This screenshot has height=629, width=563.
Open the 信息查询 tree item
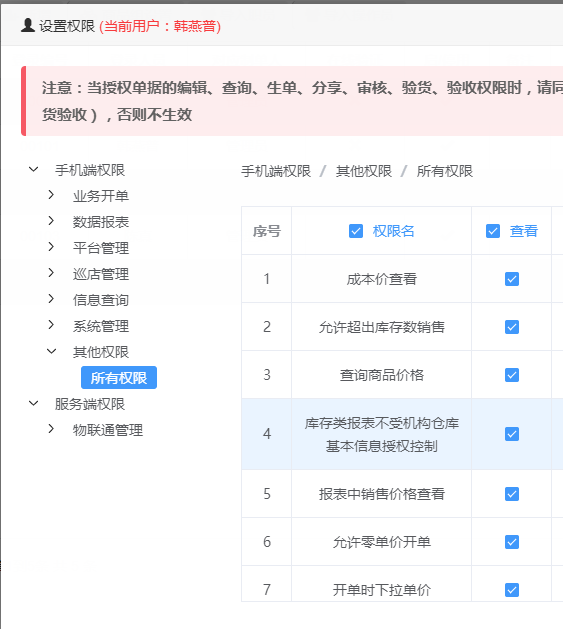[101, 300]
